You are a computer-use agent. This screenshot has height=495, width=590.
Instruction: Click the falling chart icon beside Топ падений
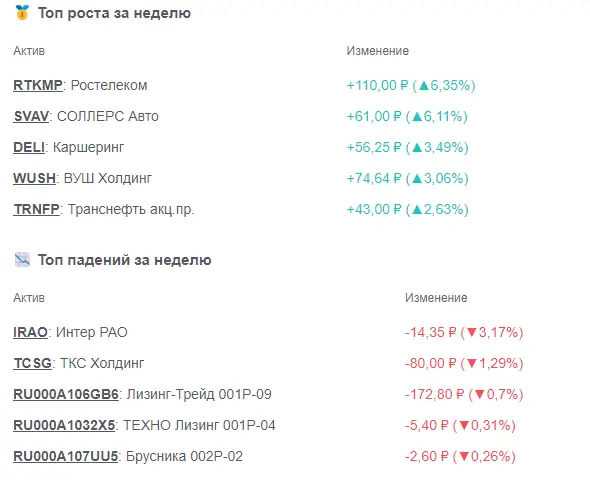click(x=22, y=260)
